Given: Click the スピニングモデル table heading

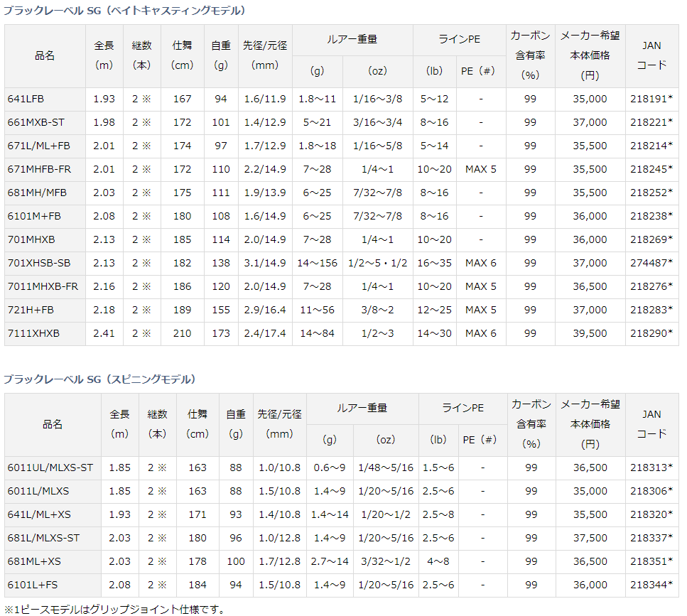Looking at the screenshot, I should pyautogui.click(x=100, y=379).
